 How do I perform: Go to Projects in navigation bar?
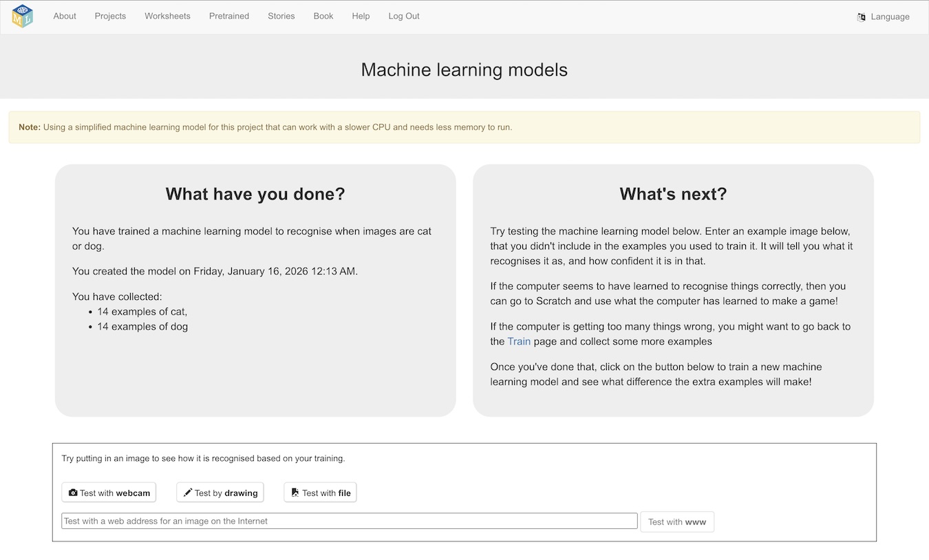tap(110, 17)
